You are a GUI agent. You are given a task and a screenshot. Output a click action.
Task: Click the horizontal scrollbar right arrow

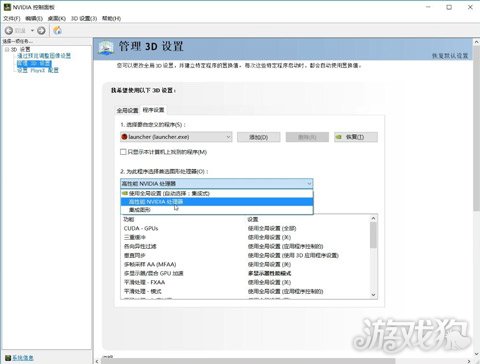(x=469, y=361)
